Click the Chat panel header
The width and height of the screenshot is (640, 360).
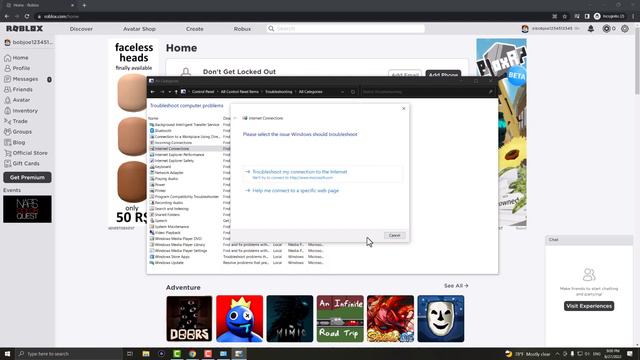[589, 240]
